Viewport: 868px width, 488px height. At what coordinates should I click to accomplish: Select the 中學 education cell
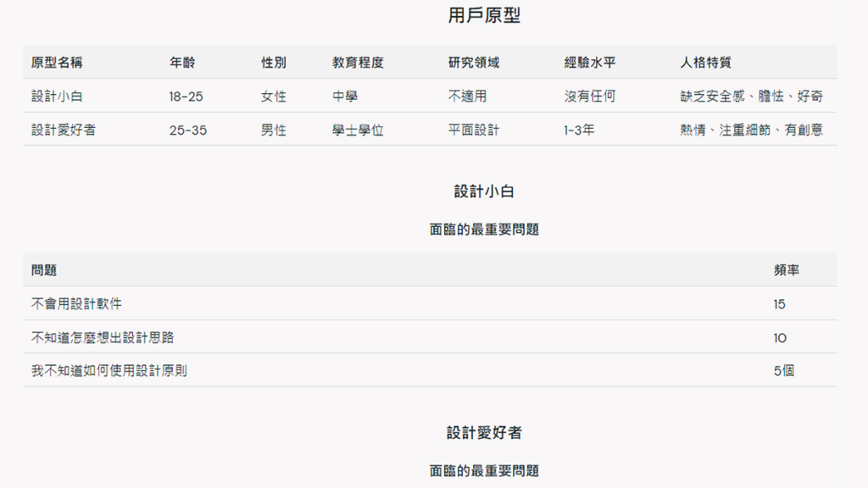pyautogui.click(x=345, y=97)
